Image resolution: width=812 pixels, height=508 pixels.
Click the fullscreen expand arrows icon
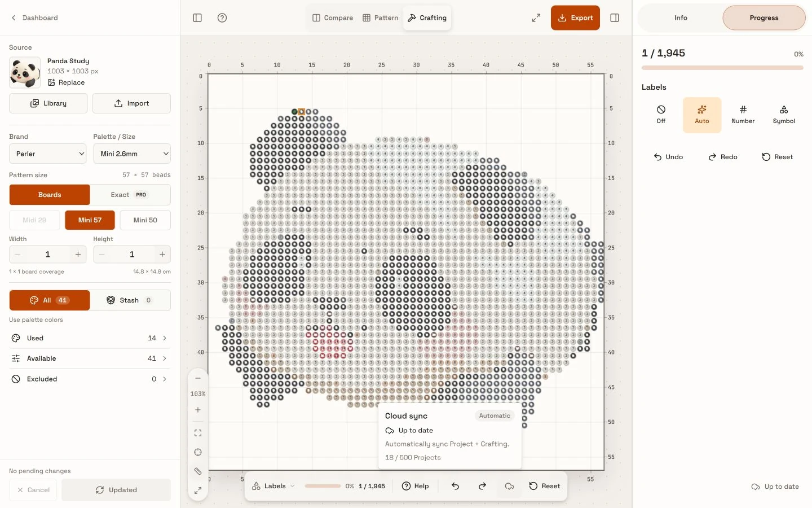(x=536, y=18)
